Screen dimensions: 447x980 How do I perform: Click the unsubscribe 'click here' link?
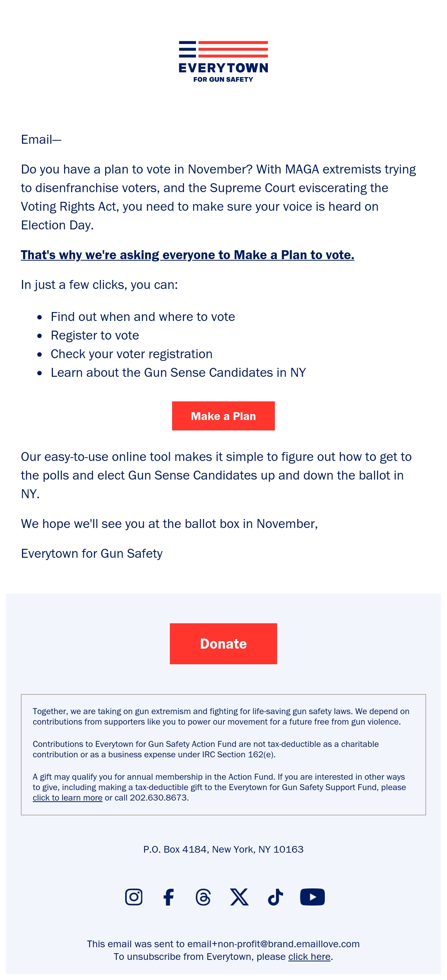(x=309, y=957)
